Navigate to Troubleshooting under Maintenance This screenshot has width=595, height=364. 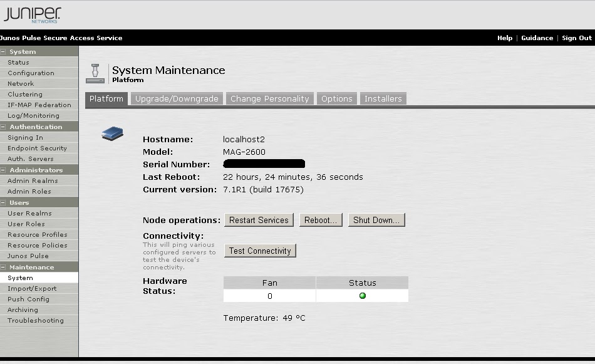click(x=36, y=320)
